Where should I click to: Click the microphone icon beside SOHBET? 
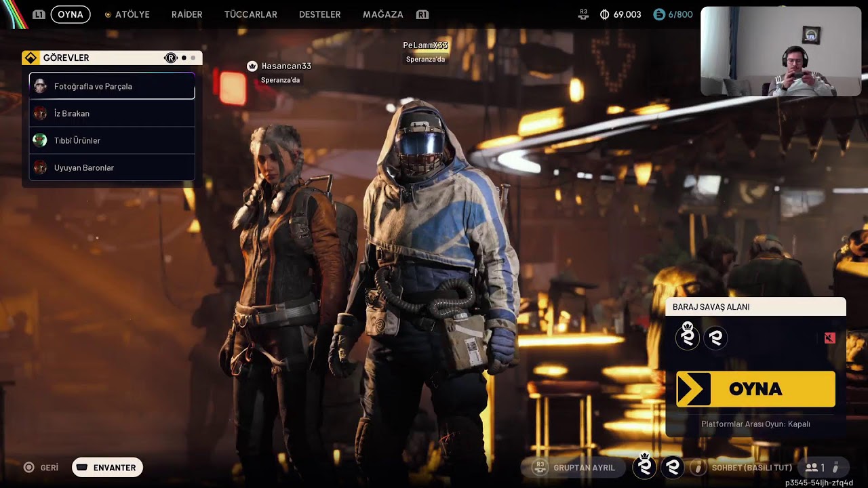point(699,468)
